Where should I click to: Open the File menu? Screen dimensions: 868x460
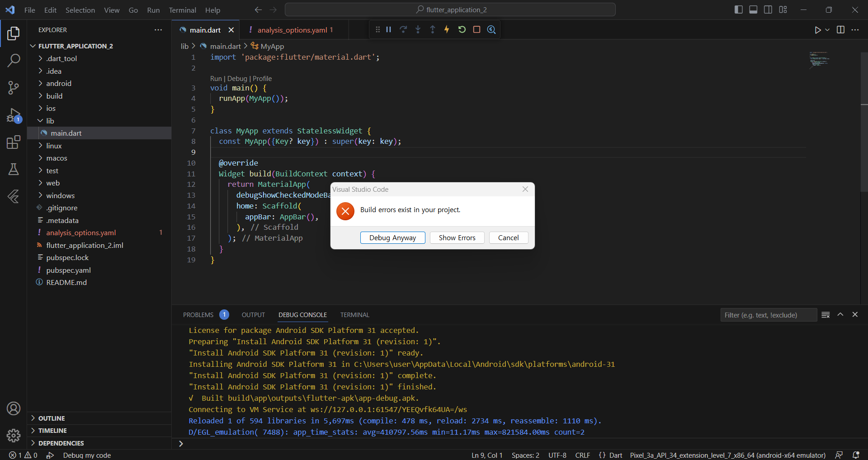(30, 10)
